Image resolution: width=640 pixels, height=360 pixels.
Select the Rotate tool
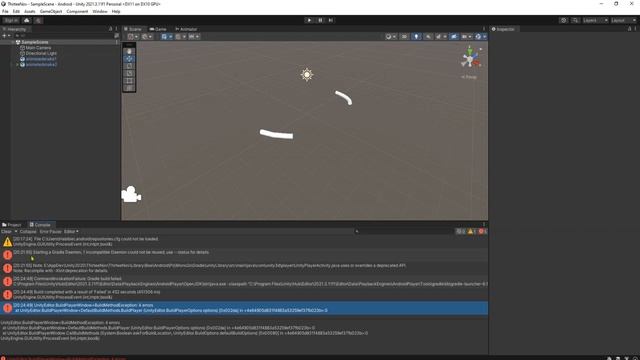click(x=129, y=66)
